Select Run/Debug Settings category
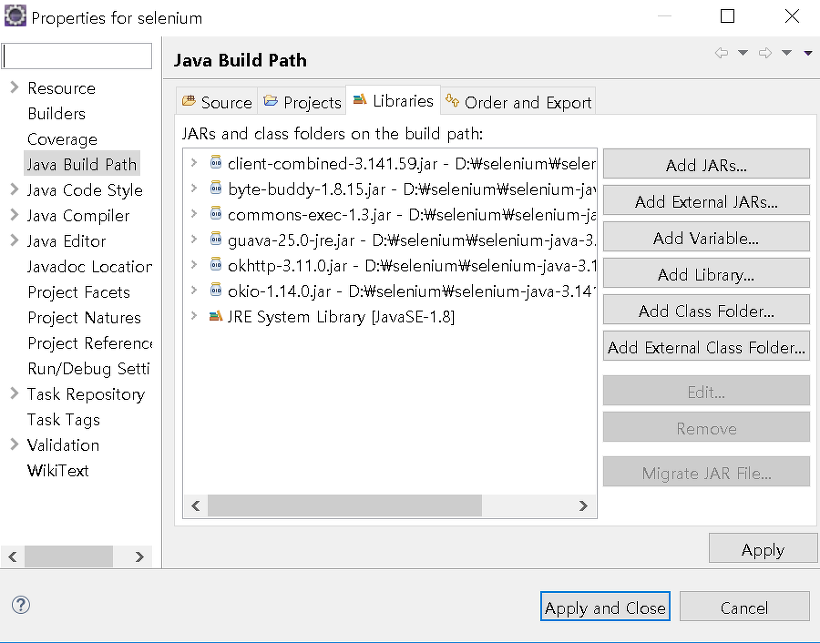 [x=89, y=369]
